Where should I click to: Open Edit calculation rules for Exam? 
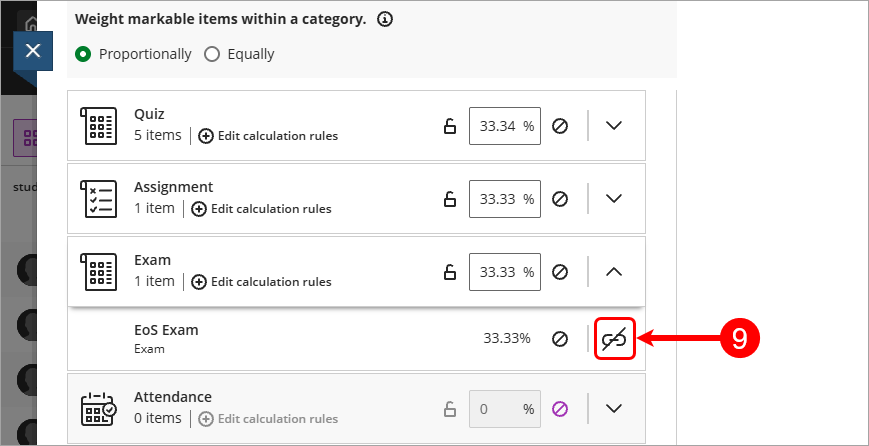coord(262,282)
